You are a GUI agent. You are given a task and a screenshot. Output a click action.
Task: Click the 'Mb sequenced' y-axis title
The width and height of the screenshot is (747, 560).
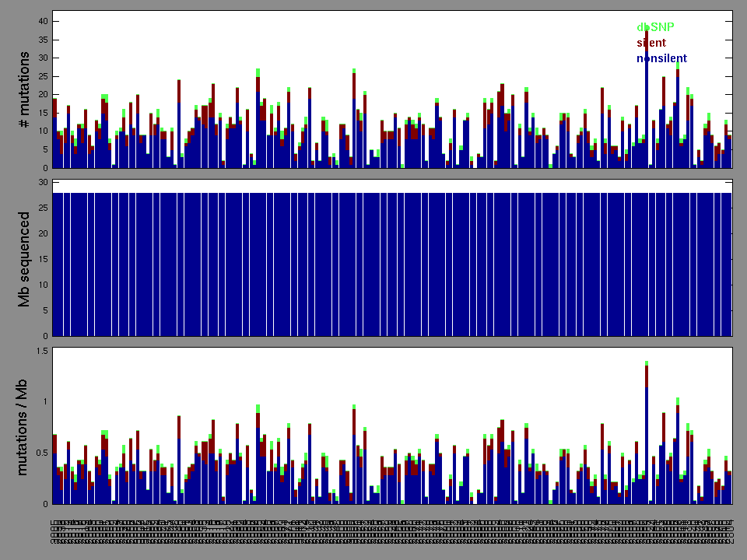point(25,257)
